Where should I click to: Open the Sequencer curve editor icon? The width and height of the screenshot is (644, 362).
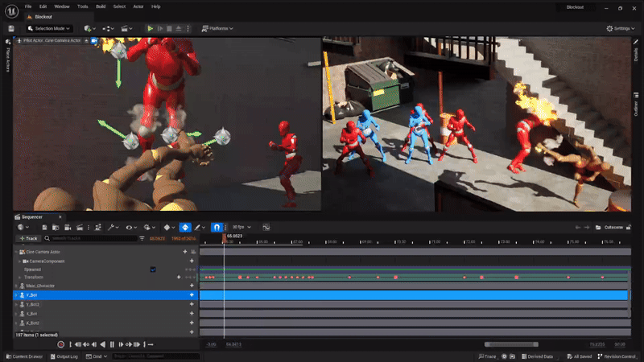[x=266, y=228]
